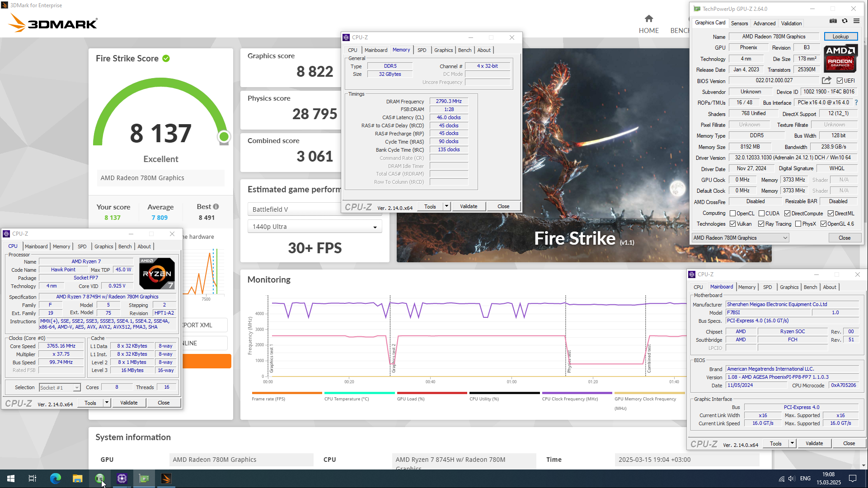Image resolution: width=868 pixels, height=488 pixels.
Task: Select the Graphics tab in CPU-Z Mainboard window
Action: [x=789, y=287]
